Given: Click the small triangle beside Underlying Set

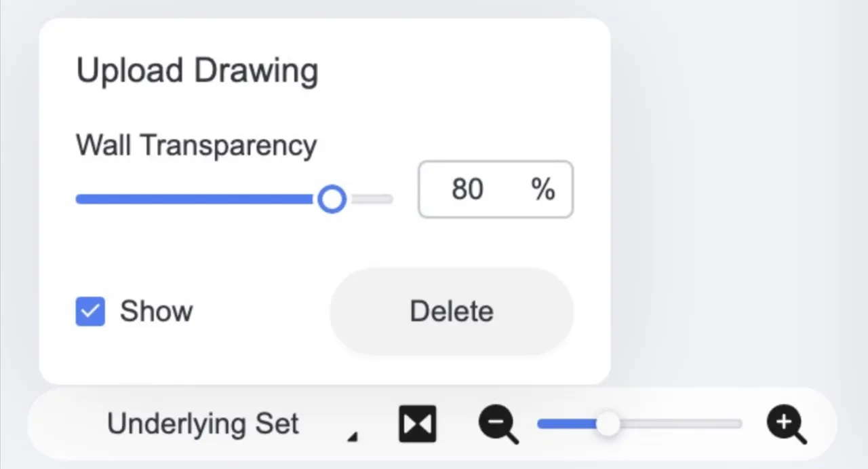Looking at the screenshot, I should point(352,437).
